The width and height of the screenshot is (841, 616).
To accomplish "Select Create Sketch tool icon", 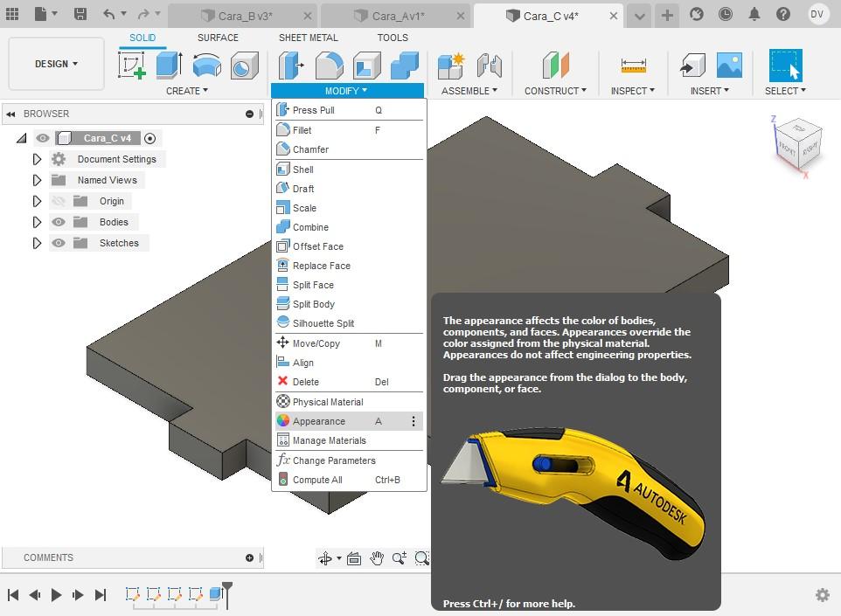I will tap(132, 66).
